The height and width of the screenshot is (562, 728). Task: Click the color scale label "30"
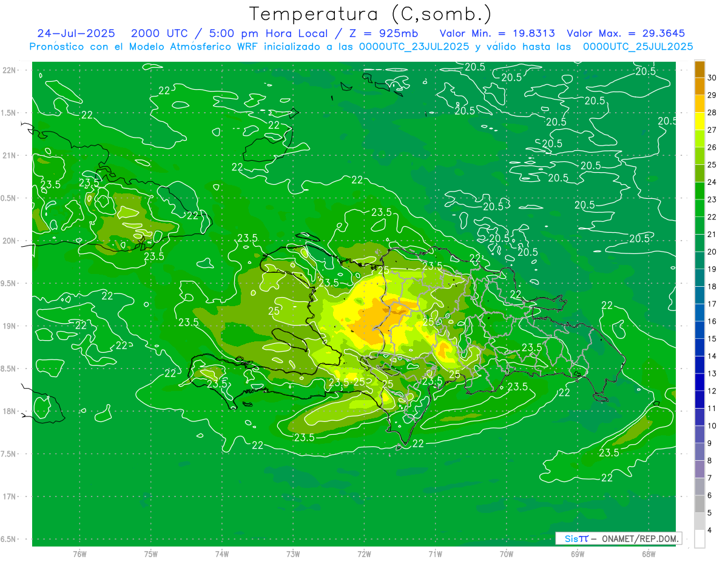click(712, 78)
